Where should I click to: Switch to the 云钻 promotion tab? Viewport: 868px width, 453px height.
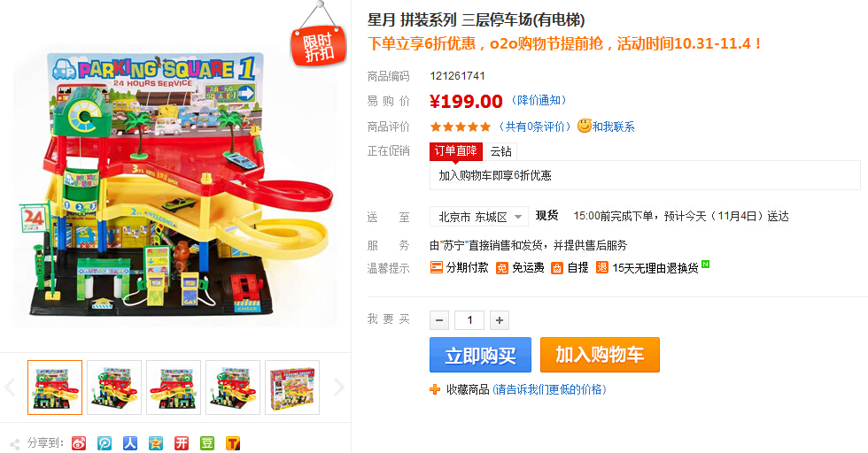500,151
